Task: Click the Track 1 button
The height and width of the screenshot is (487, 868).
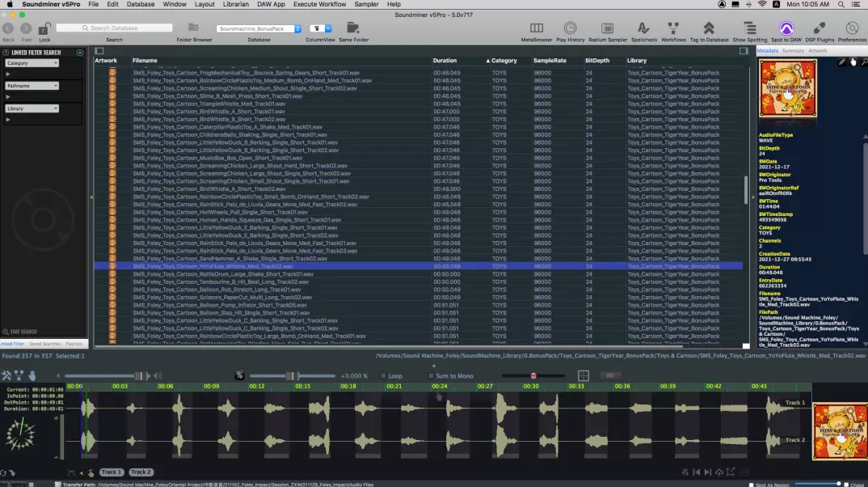Action: pos(112,472)
